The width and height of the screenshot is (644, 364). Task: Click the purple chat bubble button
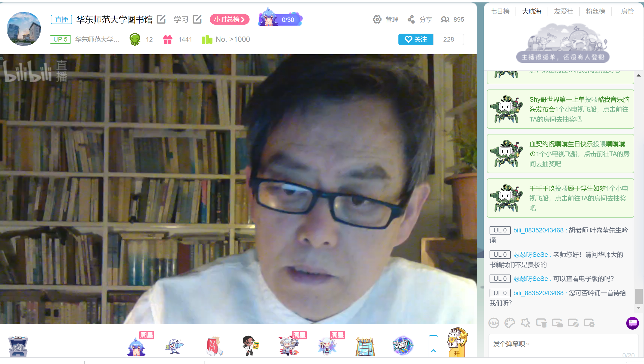coord(632,323)
